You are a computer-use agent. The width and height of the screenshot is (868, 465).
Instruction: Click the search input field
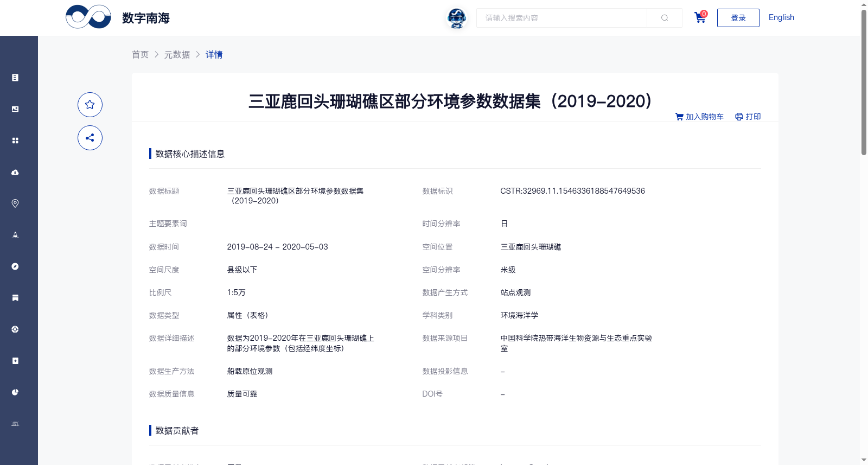[561, 18]
